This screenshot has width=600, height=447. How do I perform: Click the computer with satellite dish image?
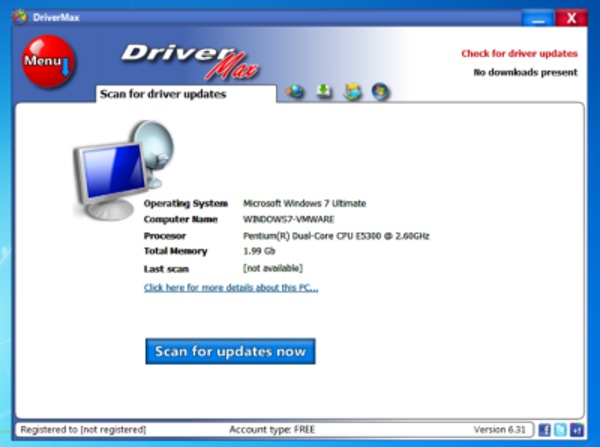[x=123, y=170]
